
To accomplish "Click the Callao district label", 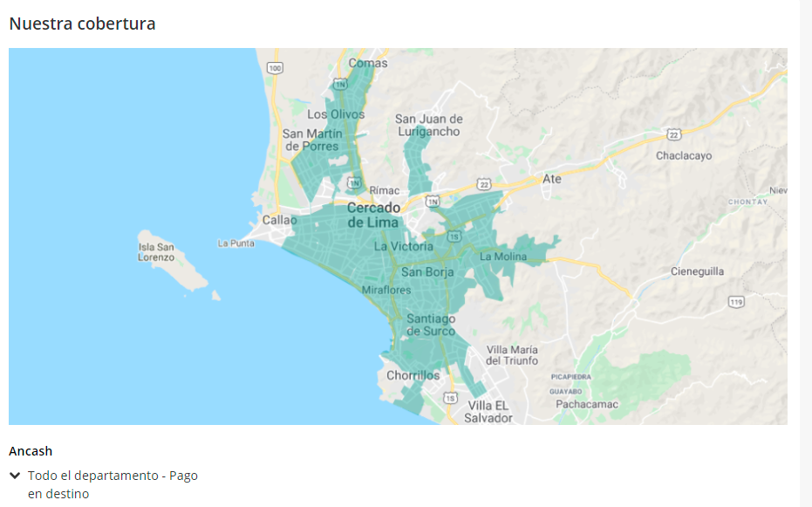I will click(279, 221).
